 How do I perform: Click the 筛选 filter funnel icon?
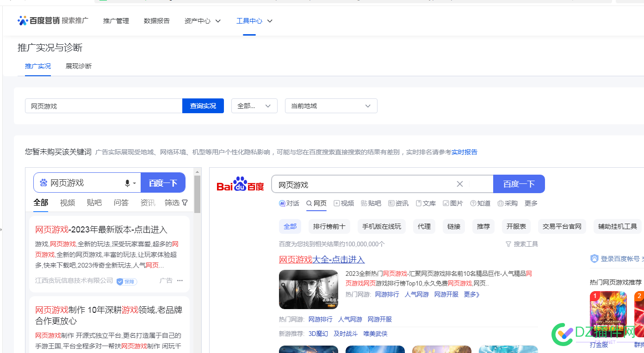185,202
